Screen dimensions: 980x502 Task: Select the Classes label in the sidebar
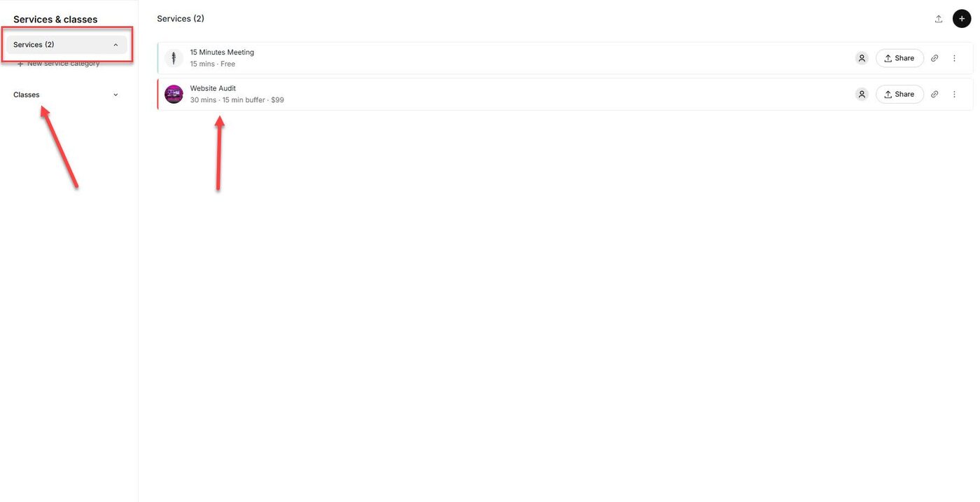pos(27,95)
